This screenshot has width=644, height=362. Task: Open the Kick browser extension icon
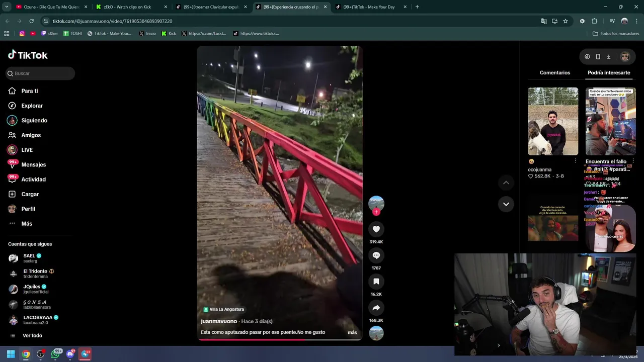tap(582, 21)
